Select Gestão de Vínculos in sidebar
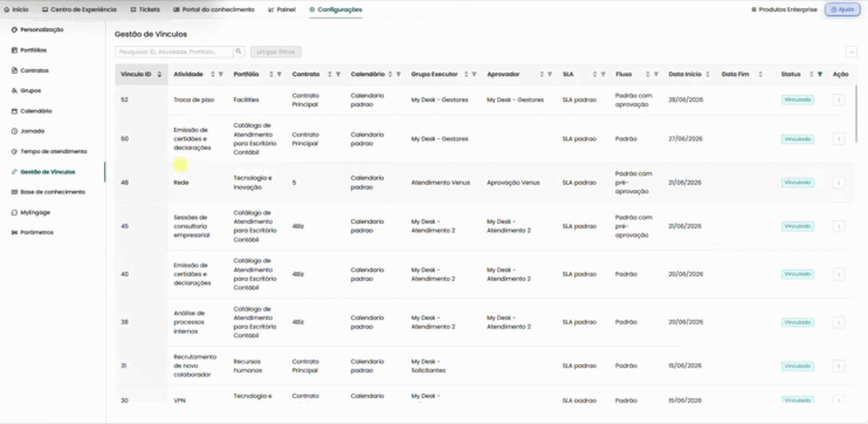Image resolution: width=868 pixels, height=424 pixels. 43,172
